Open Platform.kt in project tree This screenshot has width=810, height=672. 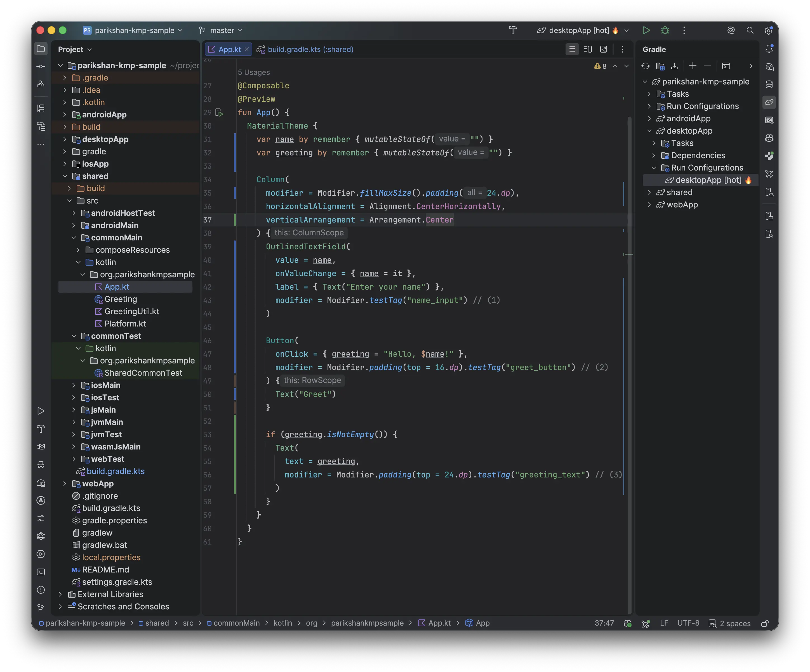[x=125, y=324]
